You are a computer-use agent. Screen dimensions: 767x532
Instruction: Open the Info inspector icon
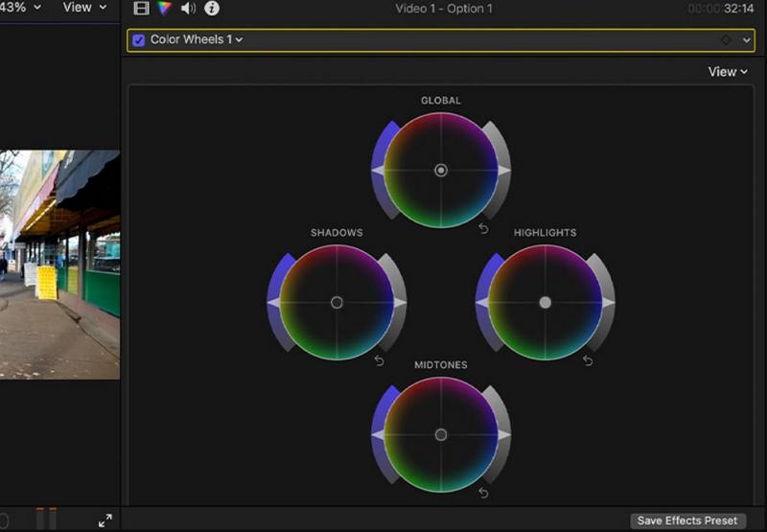coord(212,9)
